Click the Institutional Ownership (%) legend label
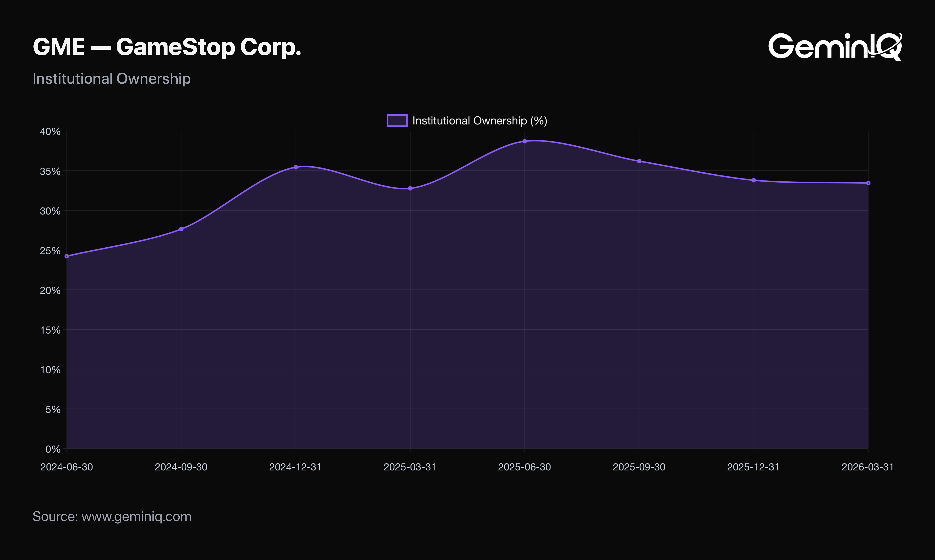Viewport: 935px width, 560px height. click(480, 120)
